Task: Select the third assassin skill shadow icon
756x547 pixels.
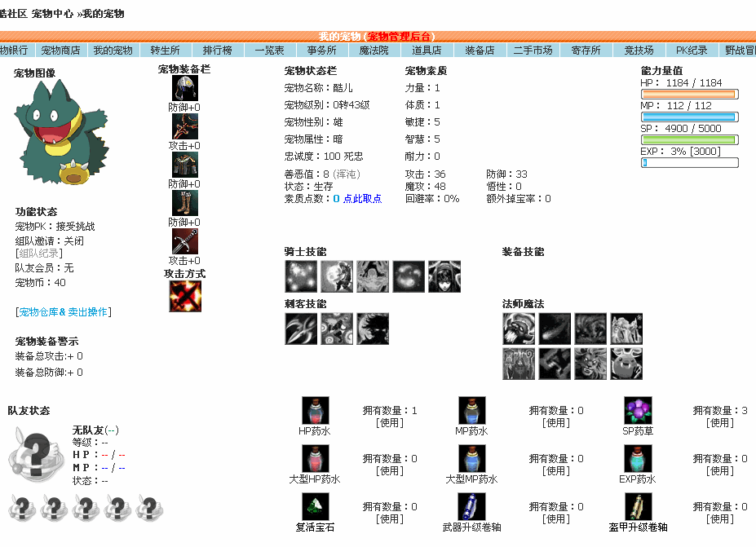Action: tap(373, 329)
